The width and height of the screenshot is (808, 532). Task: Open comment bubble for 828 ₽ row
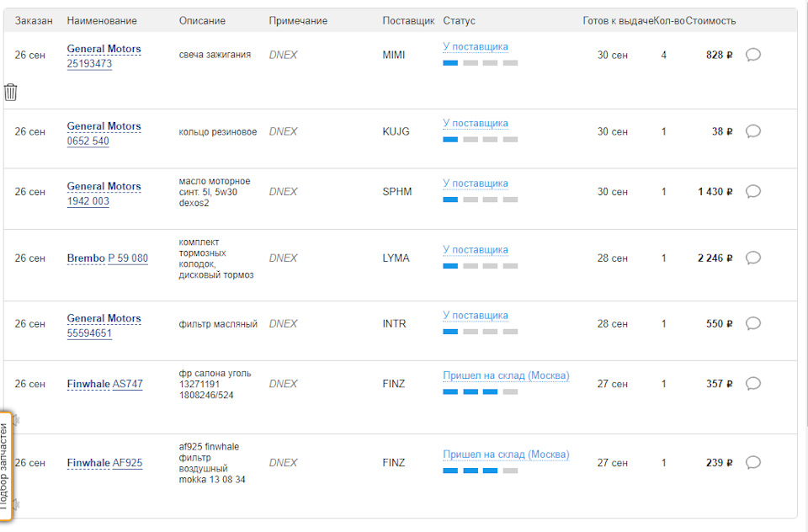coord(752,55)
